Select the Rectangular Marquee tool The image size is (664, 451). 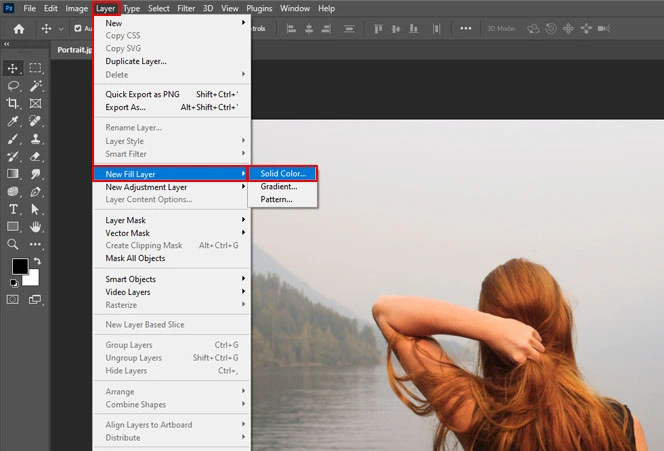(x=35, y=68)
